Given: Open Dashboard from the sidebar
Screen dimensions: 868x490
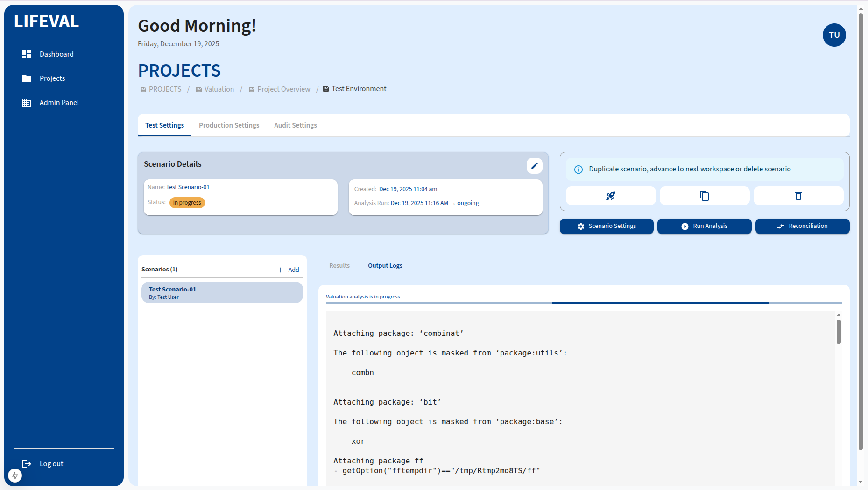Looking at the screenshot, I should click(x=56, y=54).
